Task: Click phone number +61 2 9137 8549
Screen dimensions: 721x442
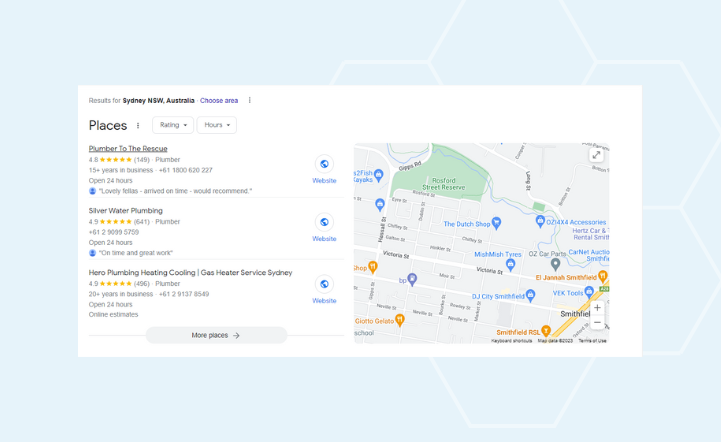Action: 184,294
